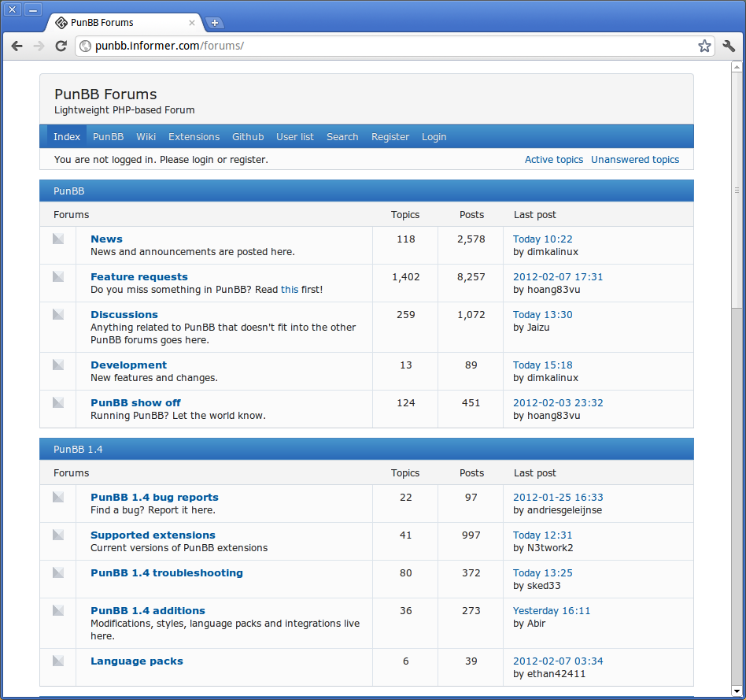Click the PunBB 1.4 bug reports status icon

point(58,497)
